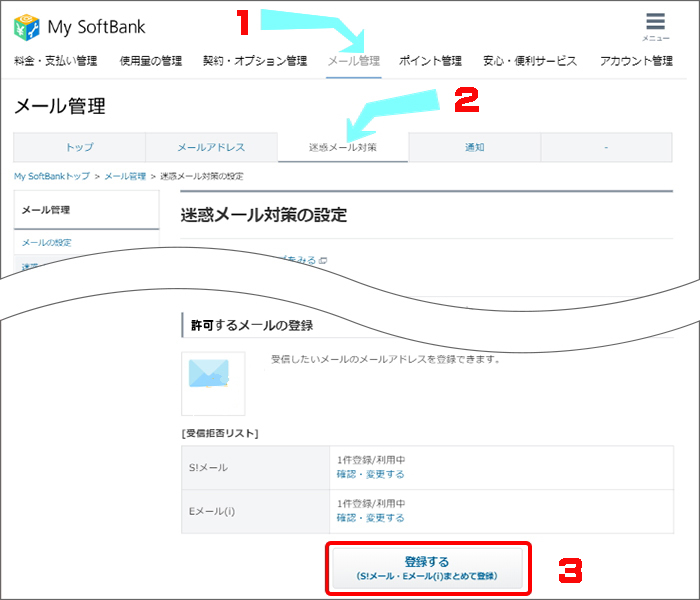Open ポイント管理 navigation item
Screen dimensions: 700x600
[430, 61]
